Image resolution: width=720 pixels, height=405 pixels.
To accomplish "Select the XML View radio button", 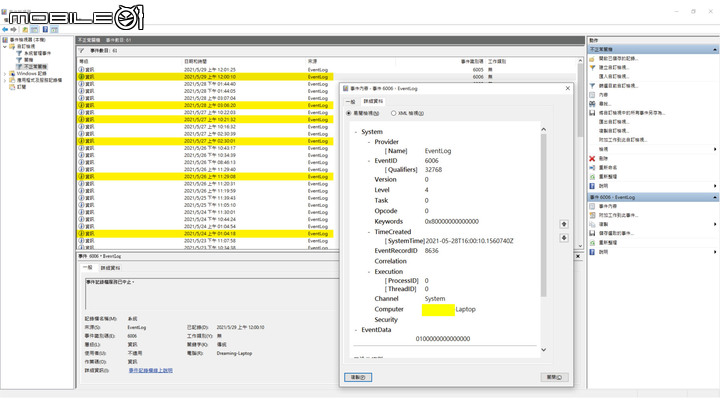I will click(x=394, y=113).
